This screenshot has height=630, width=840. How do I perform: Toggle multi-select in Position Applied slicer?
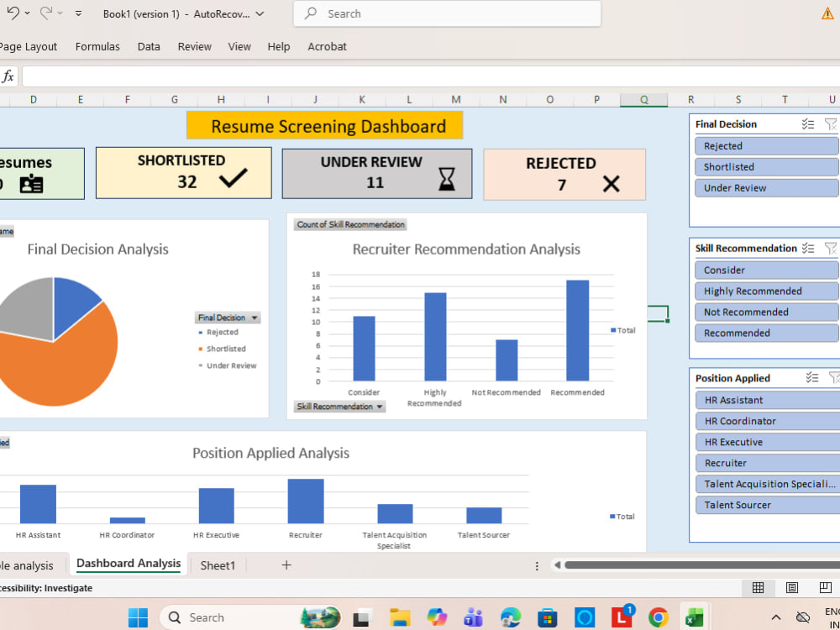tap(812, 378)
